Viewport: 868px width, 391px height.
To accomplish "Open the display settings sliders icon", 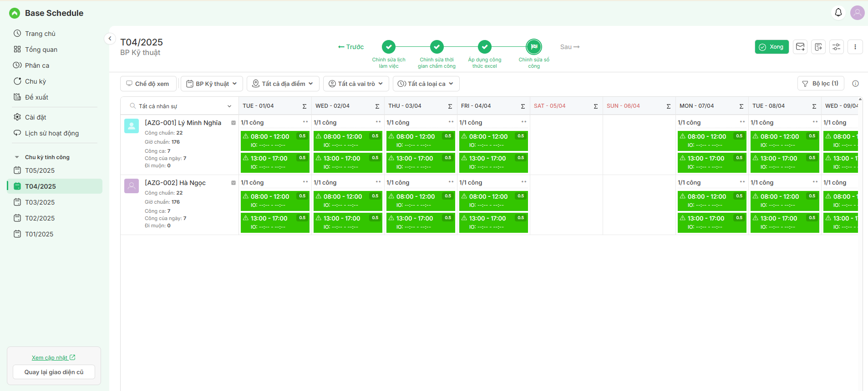I will [837, 47].
